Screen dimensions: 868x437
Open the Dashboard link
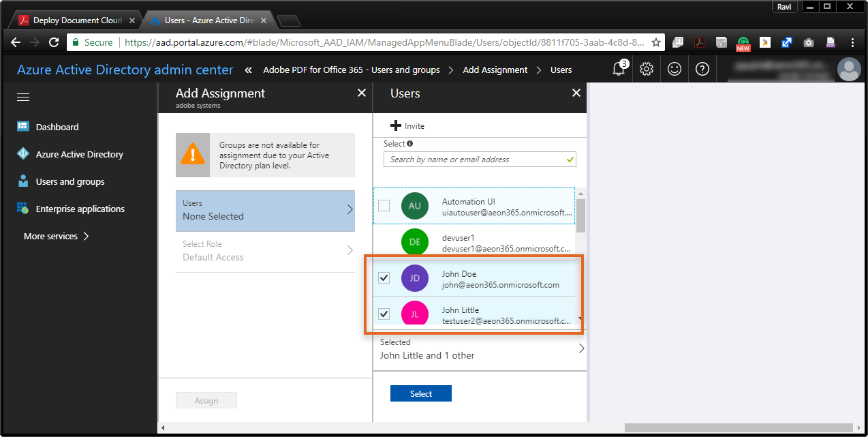point(58,127)
